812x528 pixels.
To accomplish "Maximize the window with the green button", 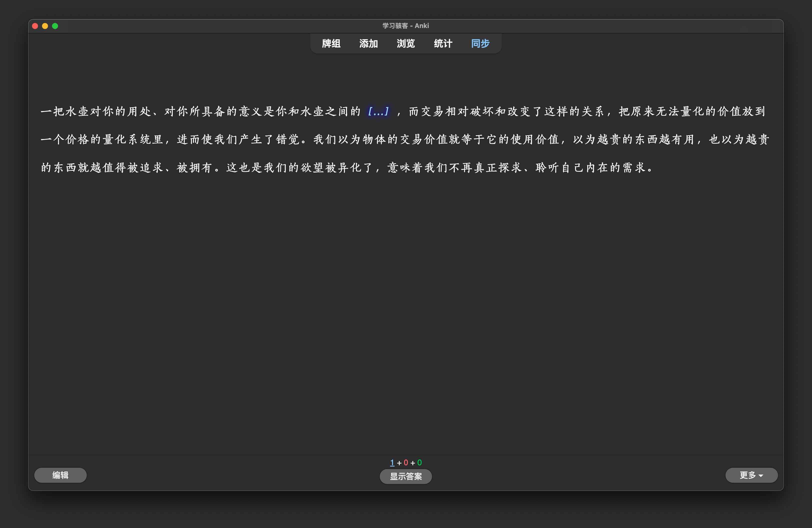I will 55,26.
